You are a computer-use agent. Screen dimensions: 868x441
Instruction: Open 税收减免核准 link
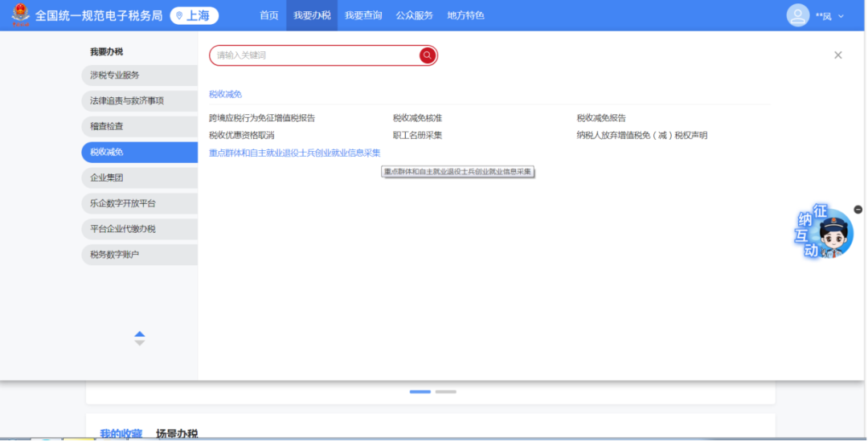(417, 118)
